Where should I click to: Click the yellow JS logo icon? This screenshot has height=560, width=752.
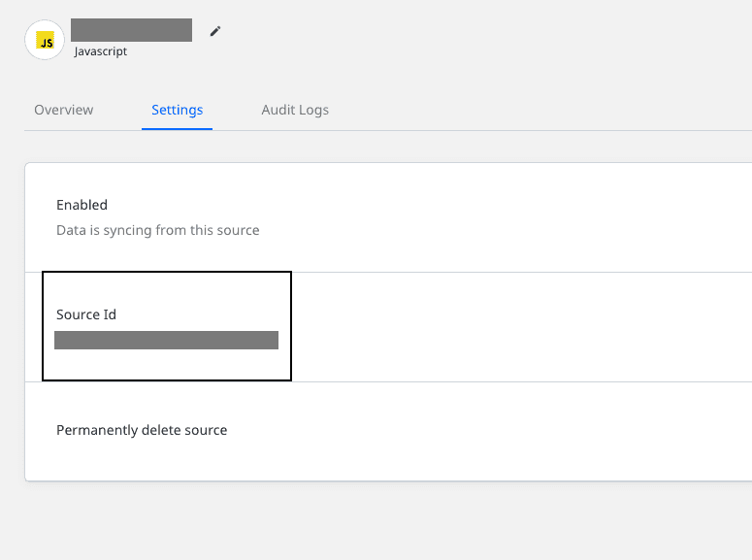pyautogui.click(x=45, y=41)
